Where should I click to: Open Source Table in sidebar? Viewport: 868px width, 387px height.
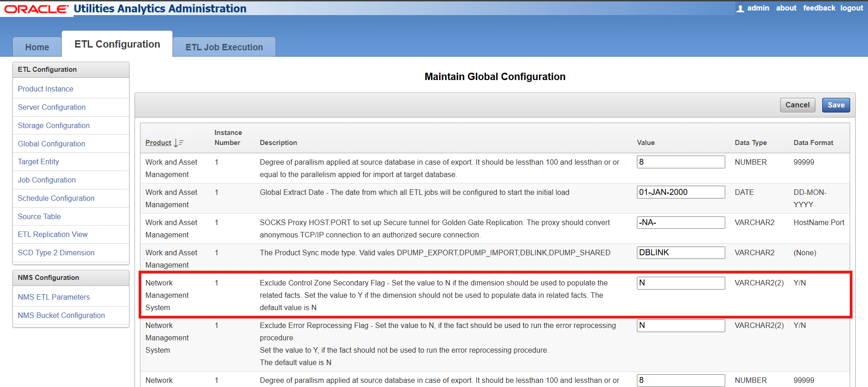point(39,216)
